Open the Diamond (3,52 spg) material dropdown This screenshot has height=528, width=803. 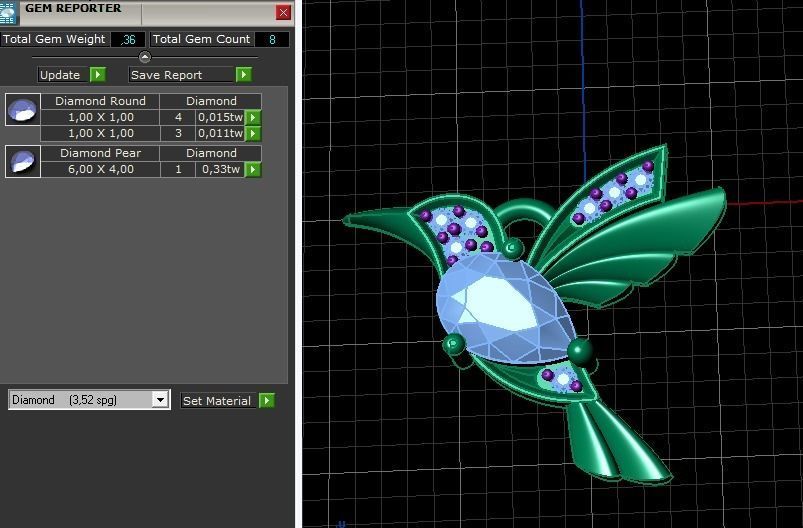click(160, 400)
